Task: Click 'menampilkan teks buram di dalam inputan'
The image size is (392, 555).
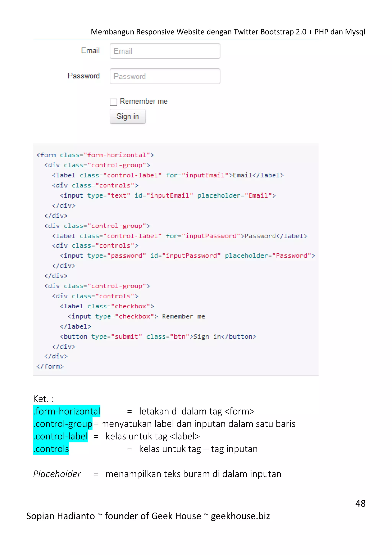Action: click(194, 474)
